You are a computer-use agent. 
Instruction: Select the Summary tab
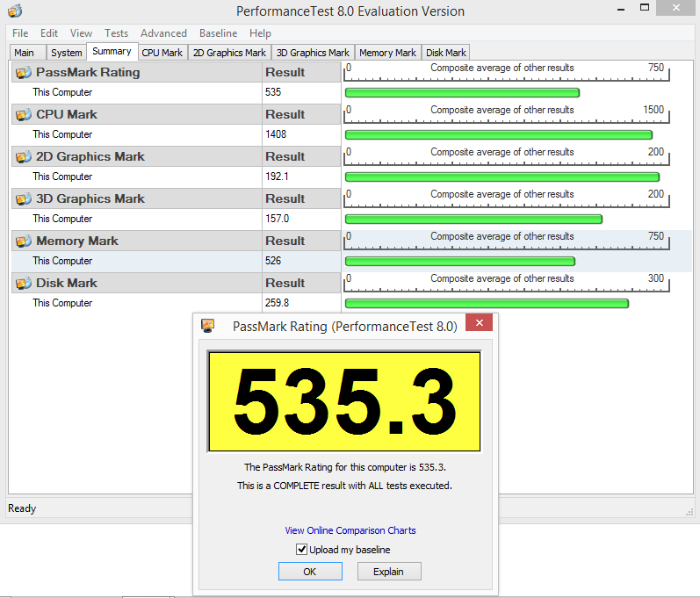pyautogui.click(x=112, y=51)
